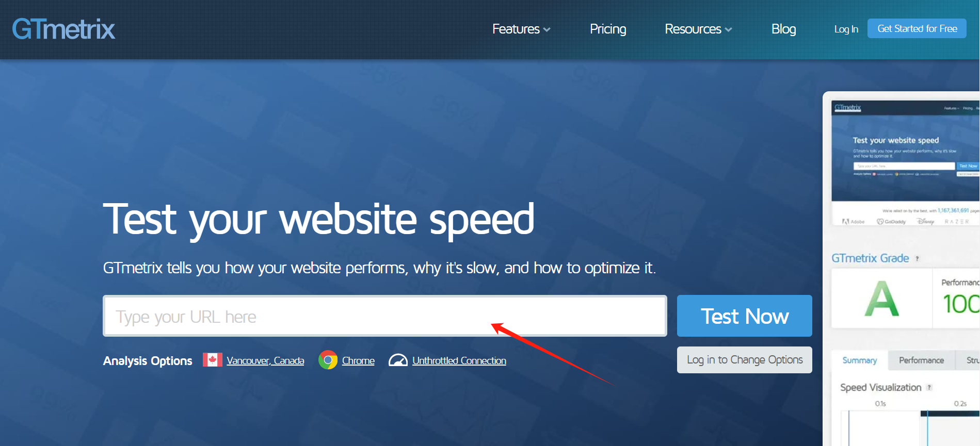Click the GTmetrix Grade help icon
The height and width of the screenshot is (446, 980).
coord(917,258)
